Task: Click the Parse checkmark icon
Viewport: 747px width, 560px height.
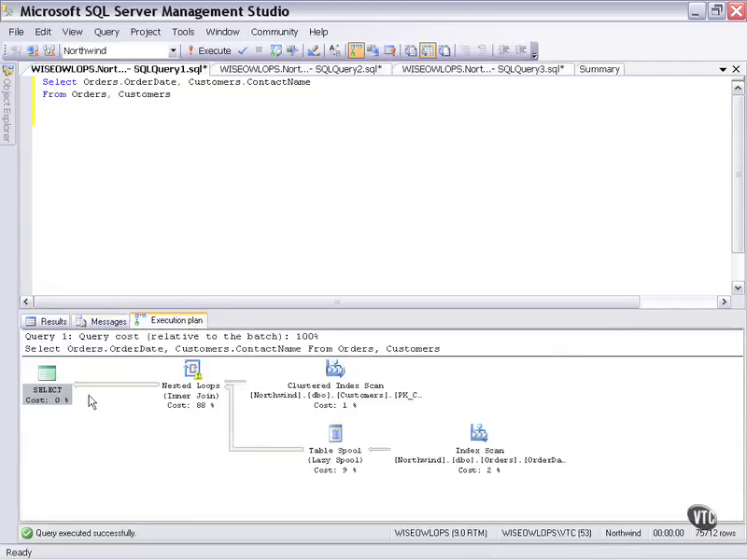Action: (x=243, y=50)
